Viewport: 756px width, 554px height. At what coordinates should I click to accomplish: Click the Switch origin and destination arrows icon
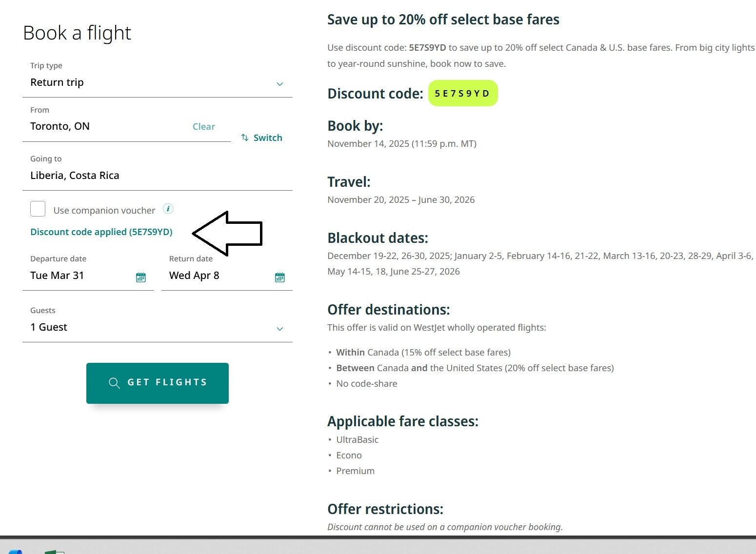[x=245, y=138]
